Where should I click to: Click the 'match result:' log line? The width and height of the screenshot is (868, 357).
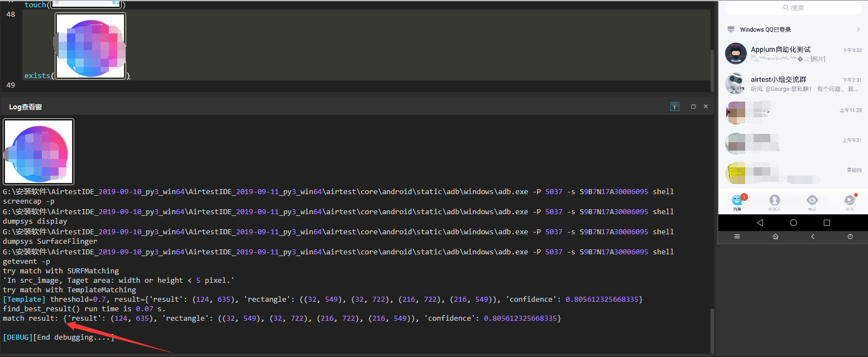[x=282, y=318]
